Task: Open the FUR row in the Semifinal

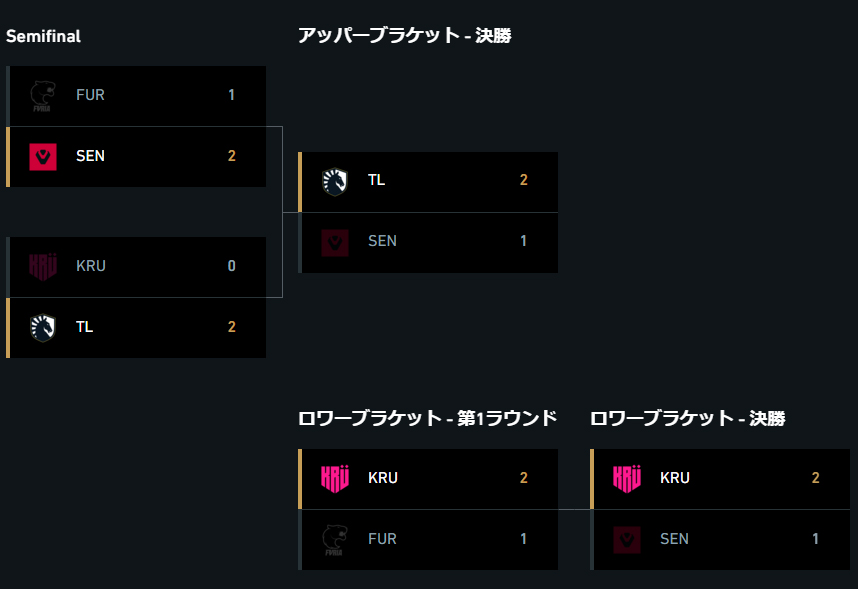Action: point(136,96)
